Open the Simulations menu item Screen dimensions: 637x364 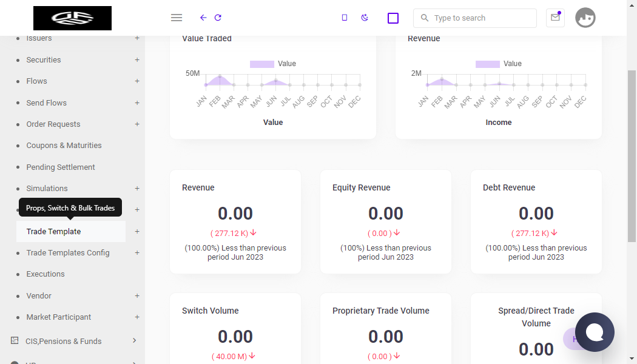tap(47, 189)
